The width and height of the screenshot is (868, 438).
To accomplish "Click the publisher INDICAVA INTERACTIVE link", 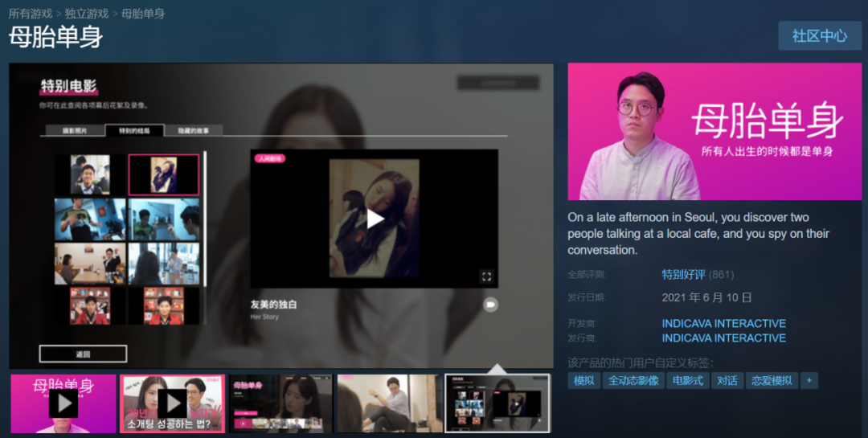I will tap(723, 338).
